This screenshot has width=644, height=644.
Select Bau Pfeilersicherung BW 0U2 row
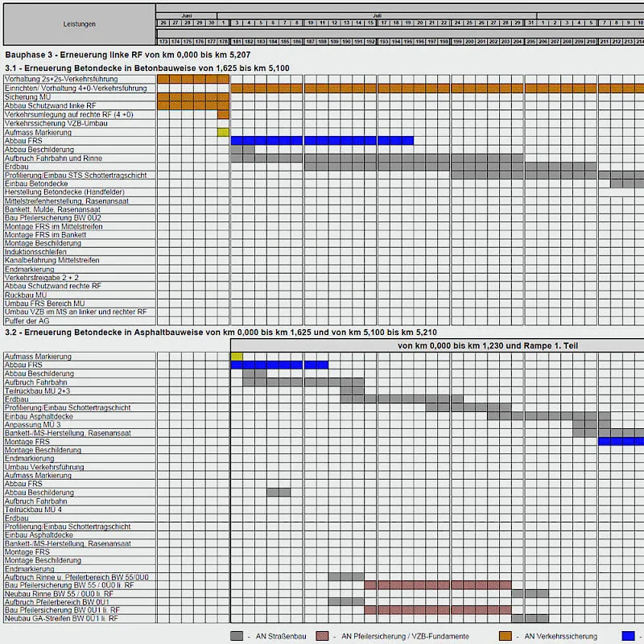[x=80, y=218]
